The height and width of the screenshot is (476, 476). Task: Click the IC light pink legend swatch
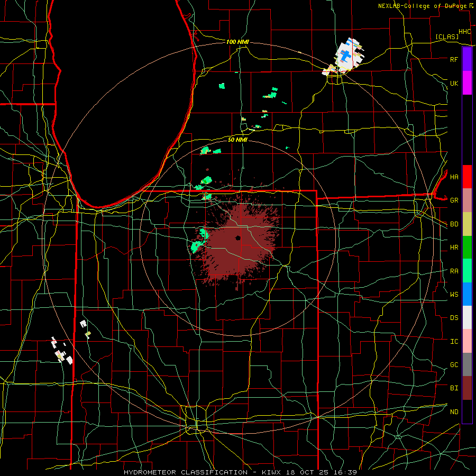(x=467, y=341)
